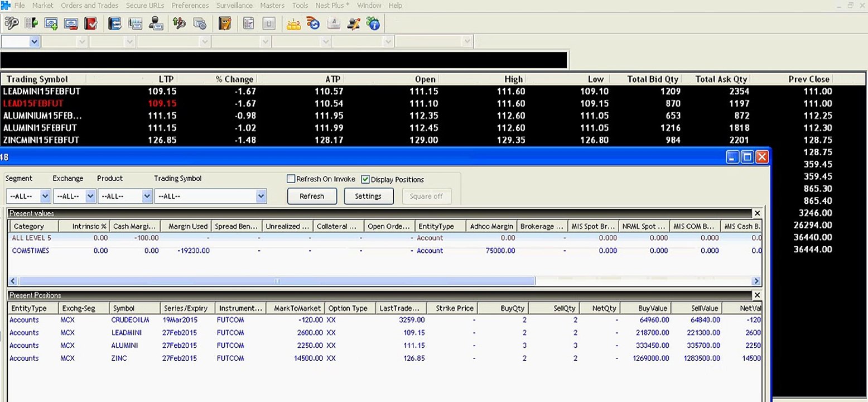The image size is (868, 402).
Task: Open the gold podium rankings icon
Action: (x=293, y=23)
